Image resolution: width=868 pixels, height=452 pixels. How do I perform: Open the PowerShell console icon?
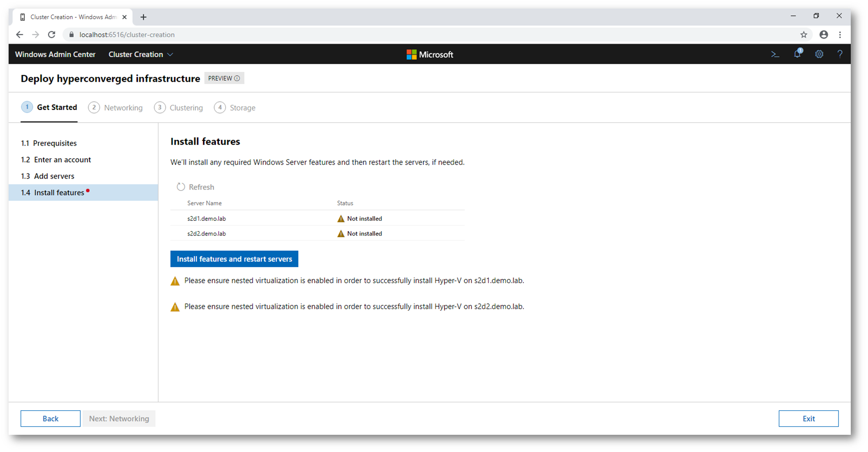[775, 54]
